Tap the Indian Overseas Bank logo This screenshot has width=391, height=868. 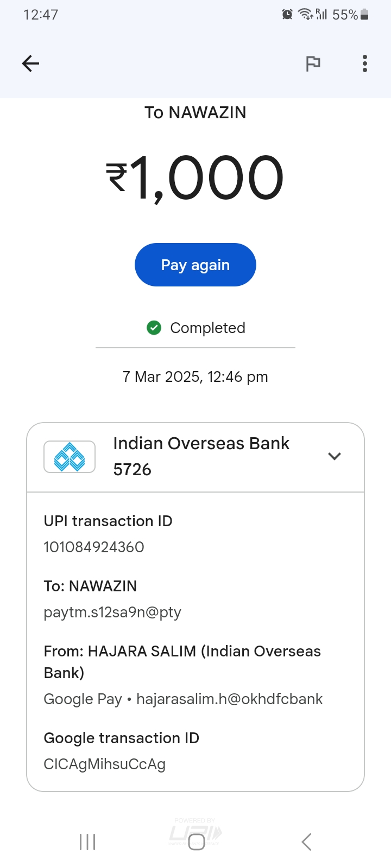[x=70, y=457]
